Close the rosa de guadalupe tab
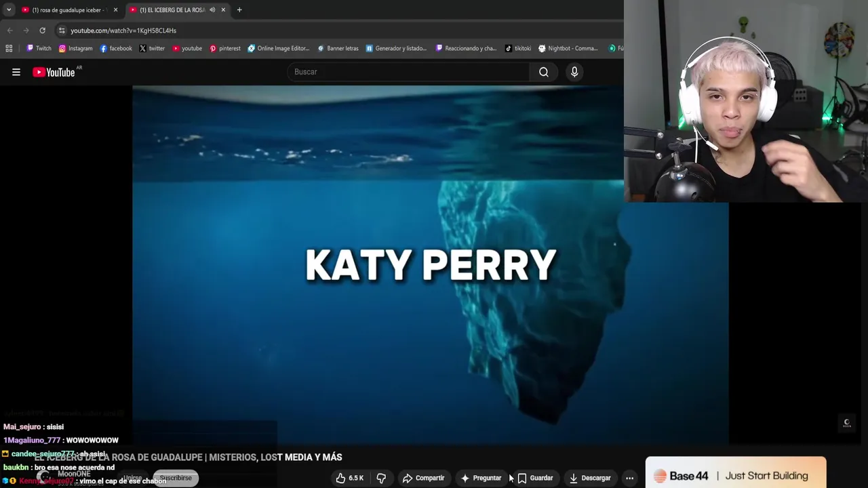This screenshot has height=488, width=868. (115, 9)
